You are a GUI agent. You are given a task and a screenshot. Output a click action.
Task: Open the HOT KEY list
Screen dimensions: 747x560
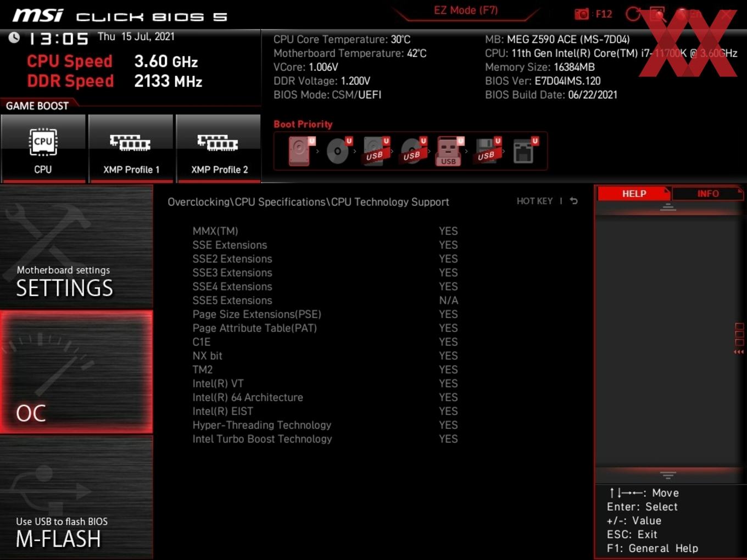coord(534,201)
